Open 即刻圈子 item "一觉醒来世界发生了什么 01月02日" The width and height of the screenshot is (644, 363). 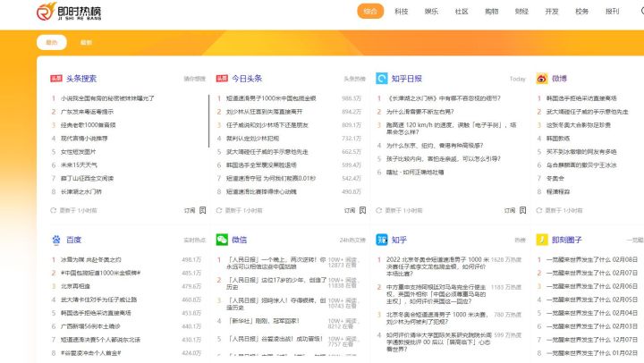pyautogui.click(x=592, y=353)
